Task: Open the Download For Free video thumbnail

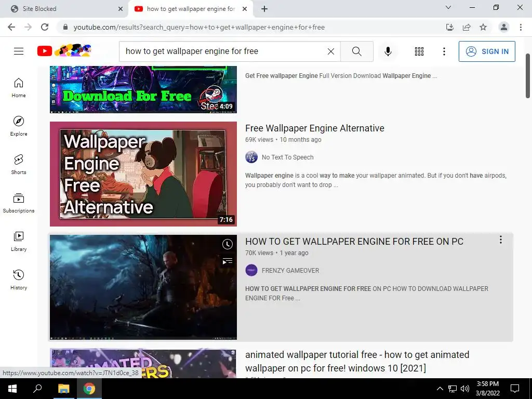Action: pyautogui.click(x=143, y=89)
